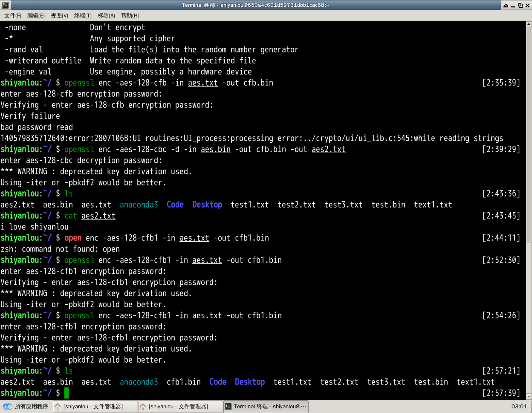This screenshot has height=413, width=532.
Task: Click the scrollbar up arrow
Action: pos(529,25)
